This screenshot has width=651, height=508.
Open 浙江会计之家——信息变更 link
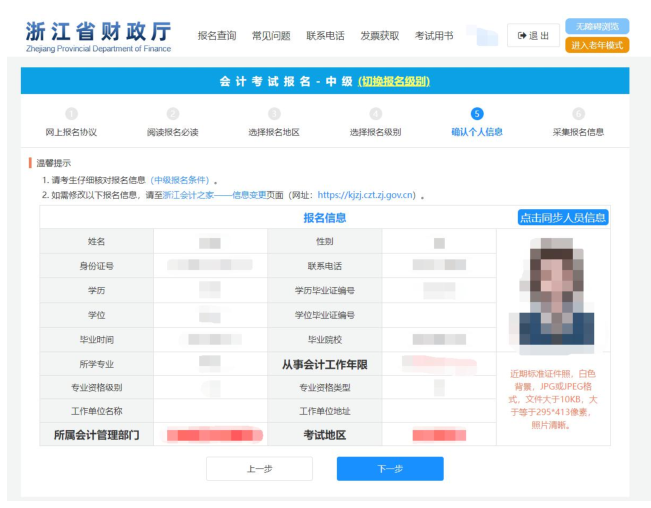214,195
